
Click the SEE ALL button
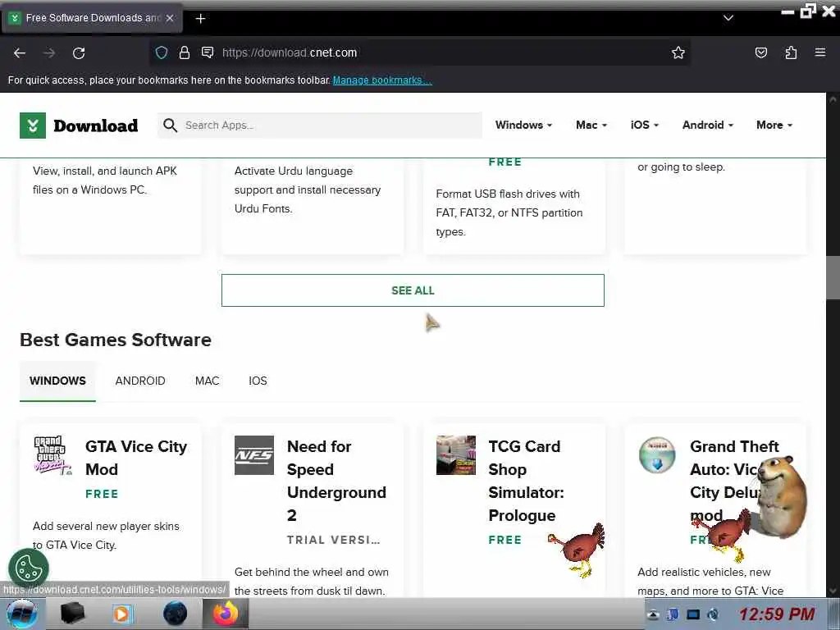pyautogui.click(x=413, y=290)
